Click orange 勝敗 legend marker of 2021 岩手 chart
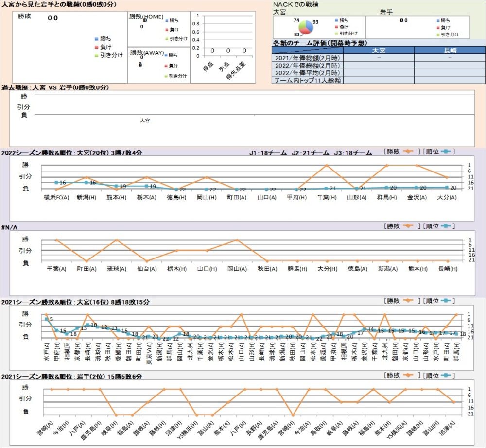This screenshot has width=486, height=448. pyautogui.click(x=409, y=375)
